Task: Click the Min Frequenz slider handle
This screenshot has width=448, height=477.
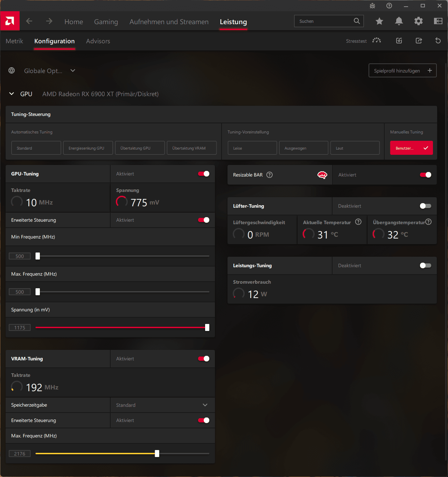Action: 38,256
